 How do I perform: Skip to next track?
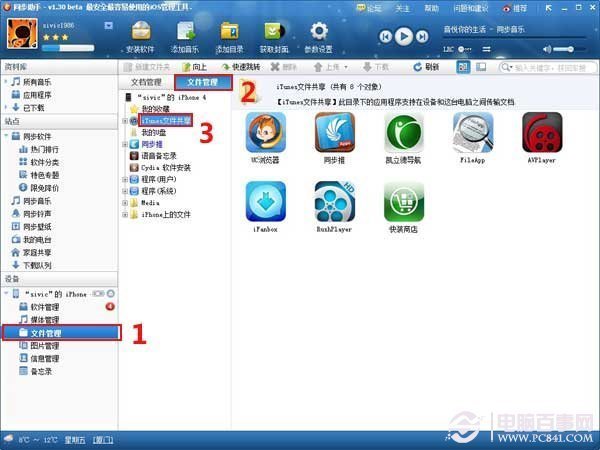click(422, 37)
